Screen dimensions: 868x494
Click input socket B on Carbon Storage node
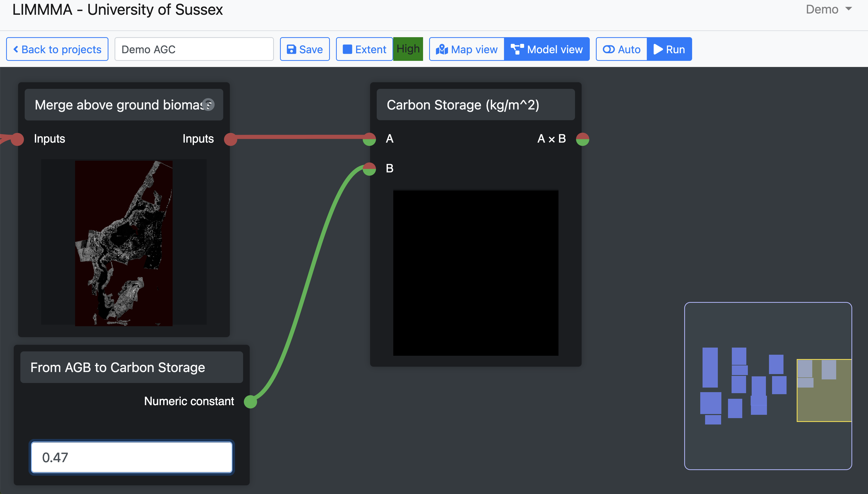coord(369,169)
